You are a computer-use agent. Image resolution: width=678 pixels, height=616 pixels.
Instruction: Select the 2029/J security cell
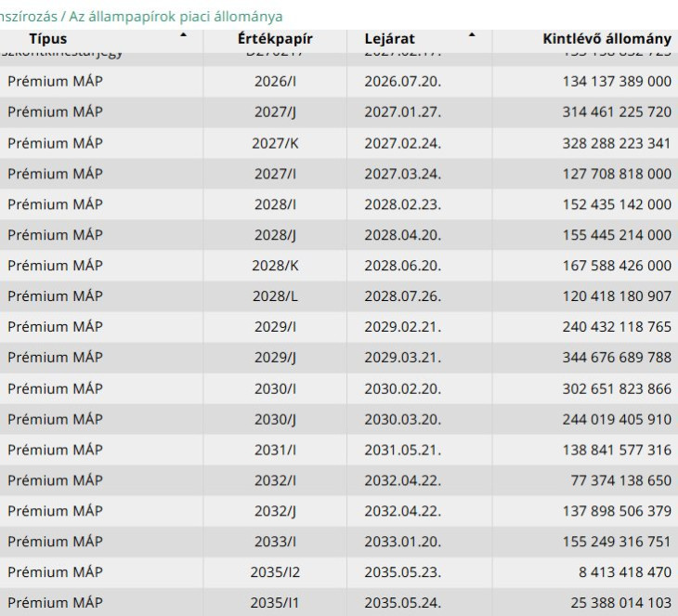click(x=277, y=358)
